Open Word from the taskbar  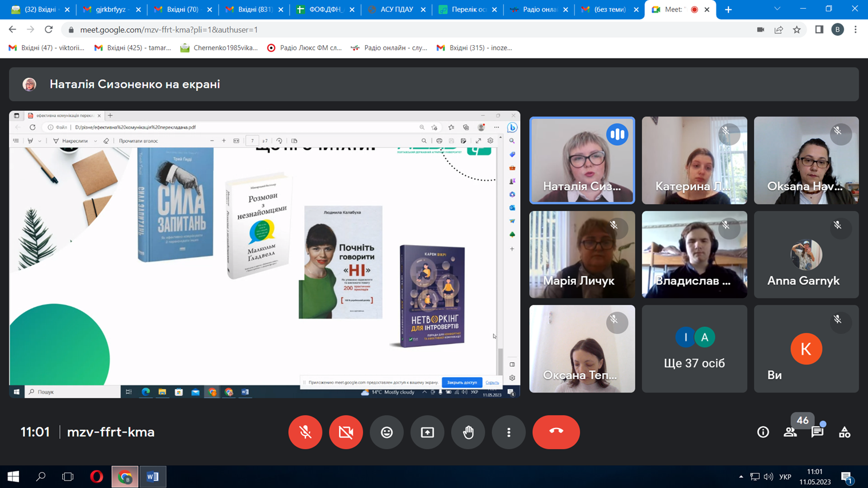point(153,477)
